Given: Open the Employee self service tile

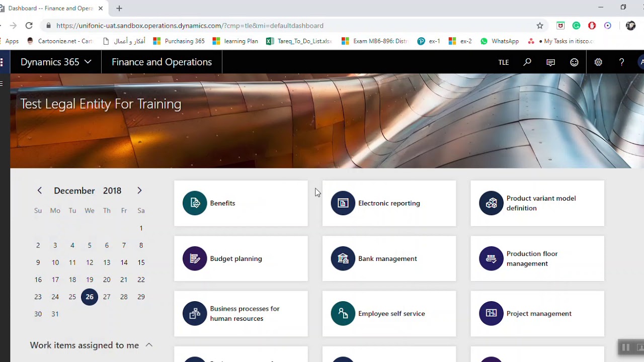Looking at the screenshot, I should click(x=389, y=314).
